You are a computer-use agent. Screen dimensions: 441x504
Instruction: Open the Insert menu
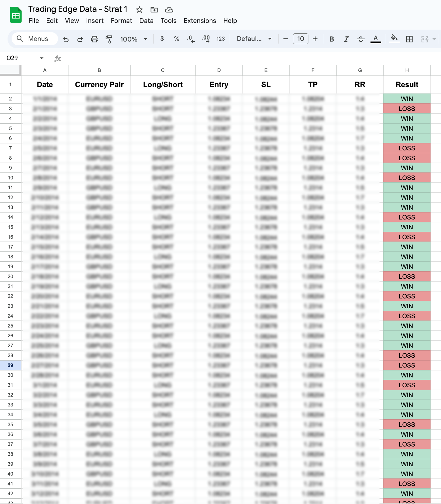coord(95,21)
